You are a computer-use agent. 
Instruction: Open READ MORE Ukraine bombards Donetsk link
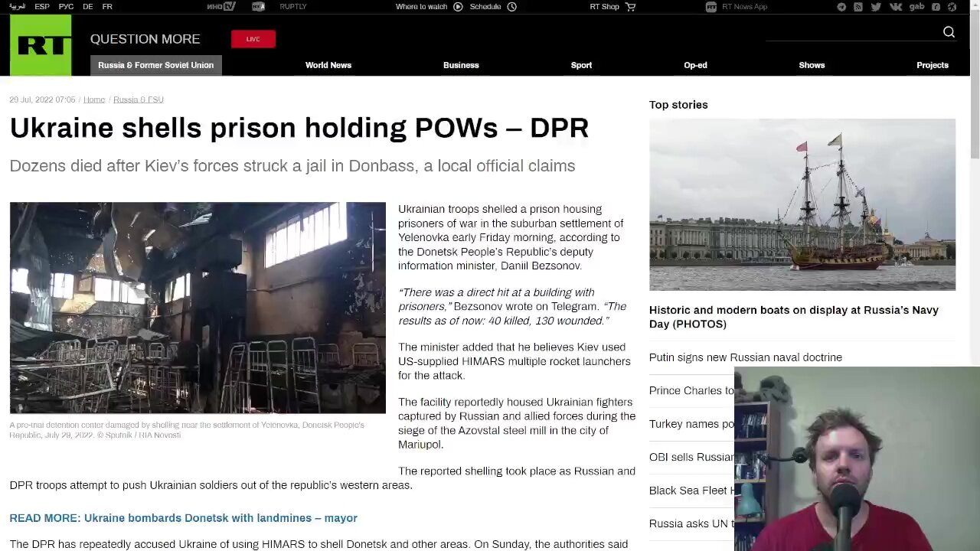pyautogui.click(x=184, y=518)
